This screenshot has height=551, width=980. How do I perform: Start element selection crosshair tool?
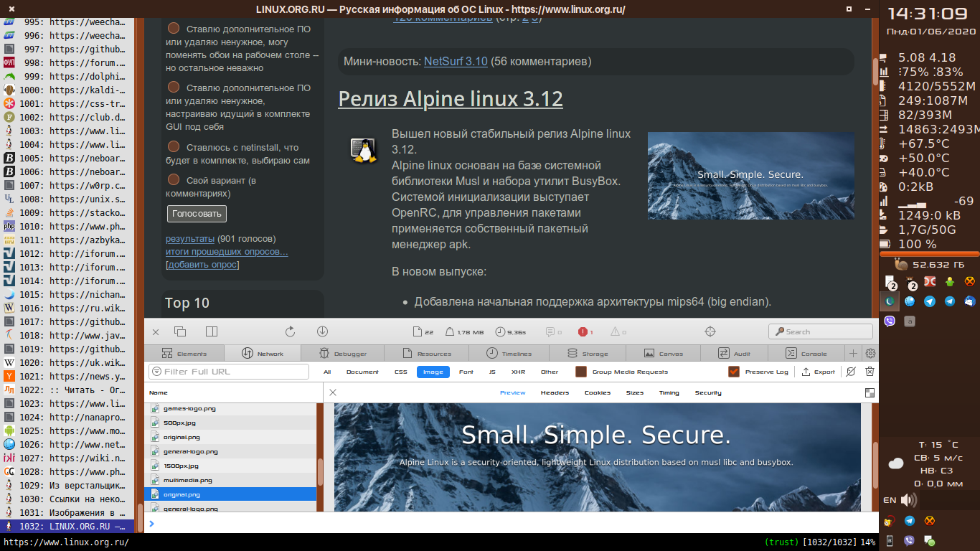710,331
